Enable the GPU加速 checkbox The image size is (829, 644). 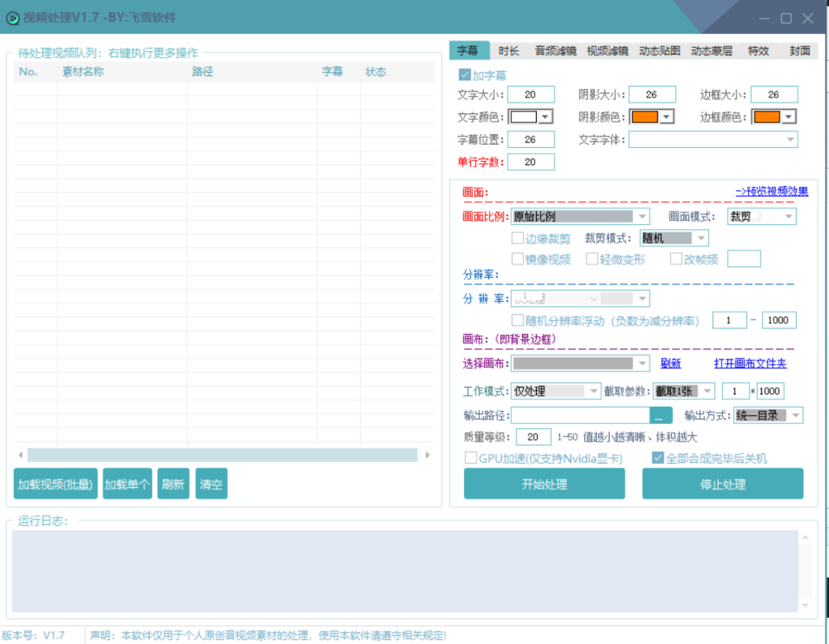470,459
